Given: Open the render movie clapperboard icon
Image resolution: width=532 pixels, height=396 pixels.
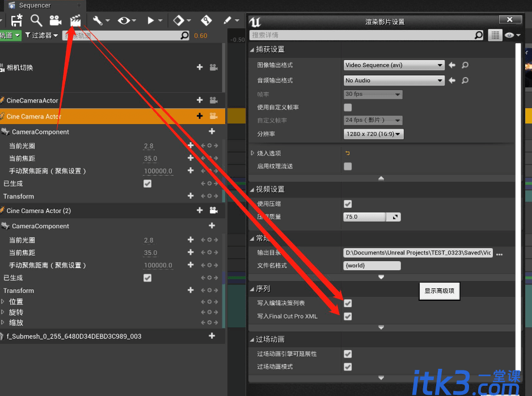Looking at the screenshot, I should point(75,21).
